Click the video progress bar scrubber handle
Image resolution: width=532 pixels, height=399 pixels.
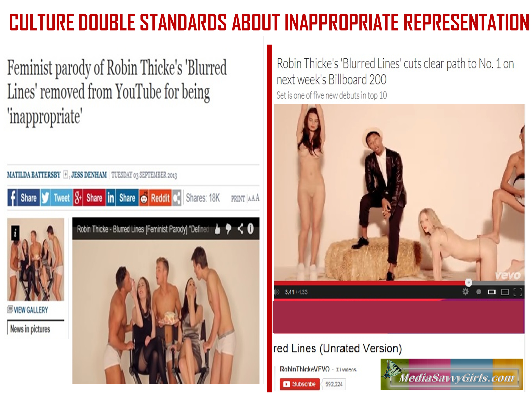468,282
